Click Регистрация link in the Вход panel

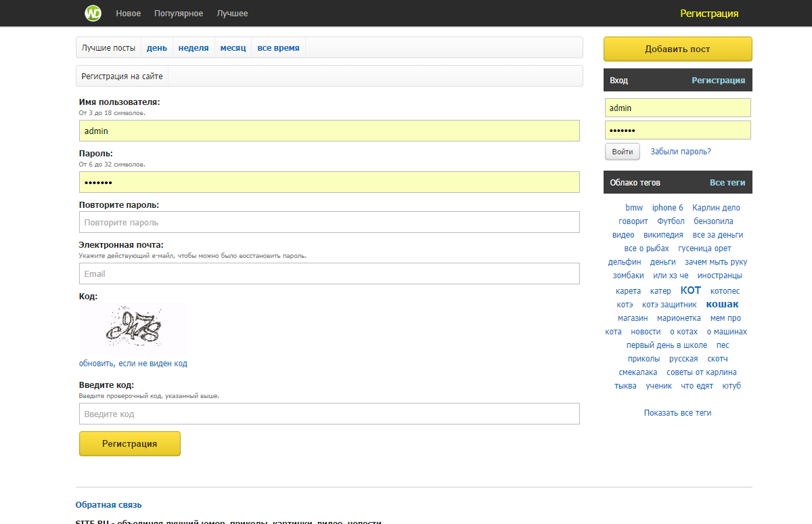click(x=718, y=80)
